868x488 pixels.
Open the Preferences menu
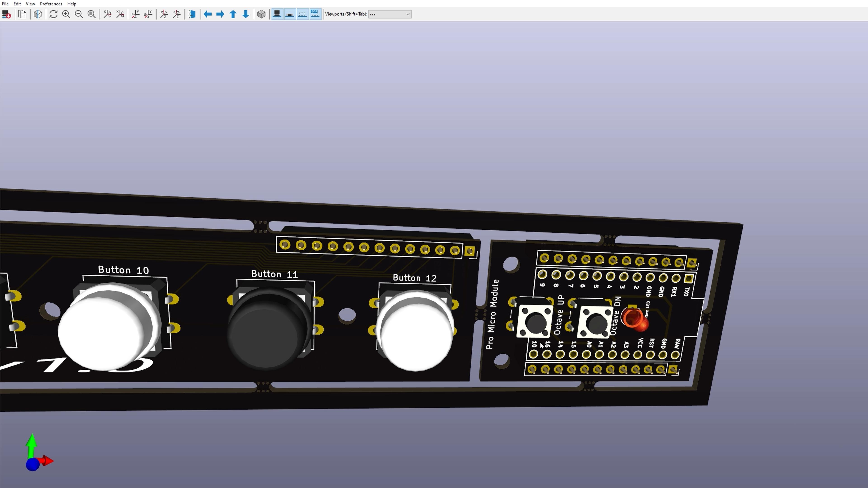[51, 4]
